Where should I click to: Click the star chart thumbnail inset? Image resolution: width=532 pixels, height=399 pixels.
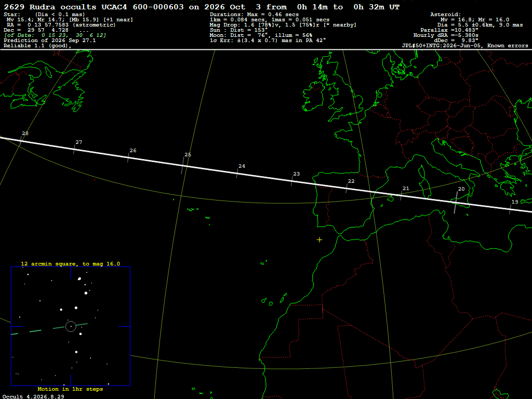tap(71, 326)
